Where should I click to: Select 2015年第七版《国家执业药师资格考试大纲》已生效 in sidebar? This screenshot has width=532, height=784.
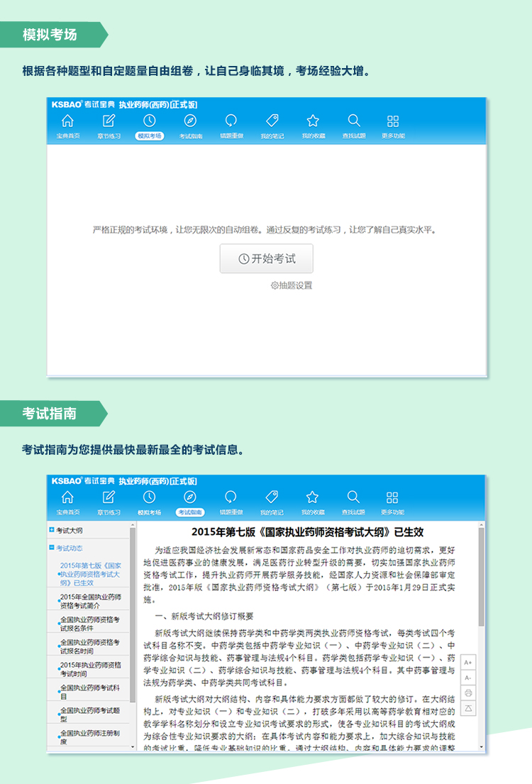tap(90, 574)
